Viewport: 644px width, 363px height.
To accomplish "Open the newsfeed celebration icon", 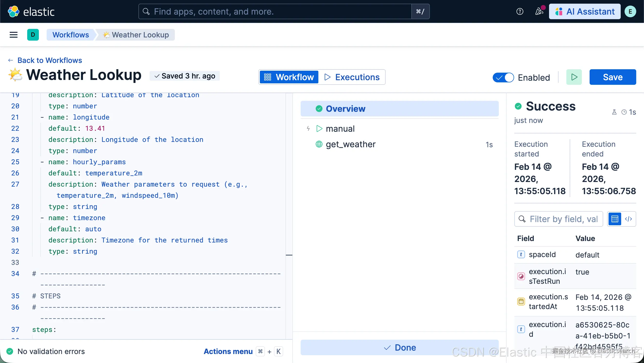I will pos(539,11).
